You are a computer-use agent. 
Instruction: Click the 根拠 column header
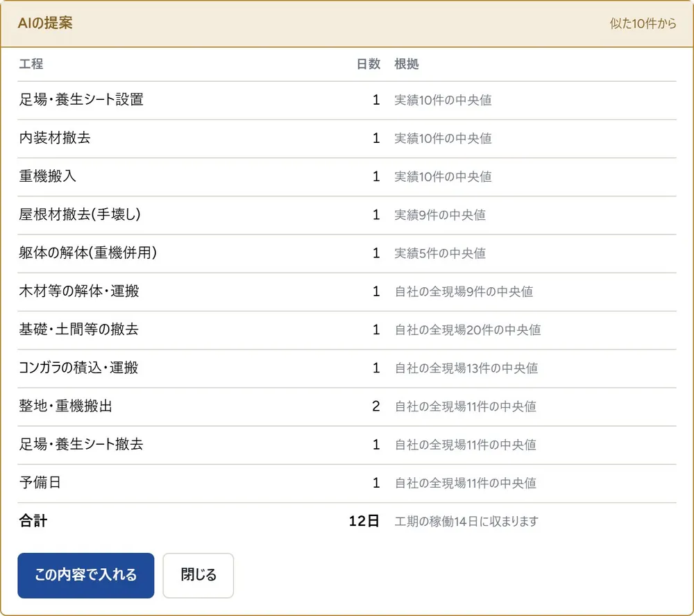[x=406, y=64]
